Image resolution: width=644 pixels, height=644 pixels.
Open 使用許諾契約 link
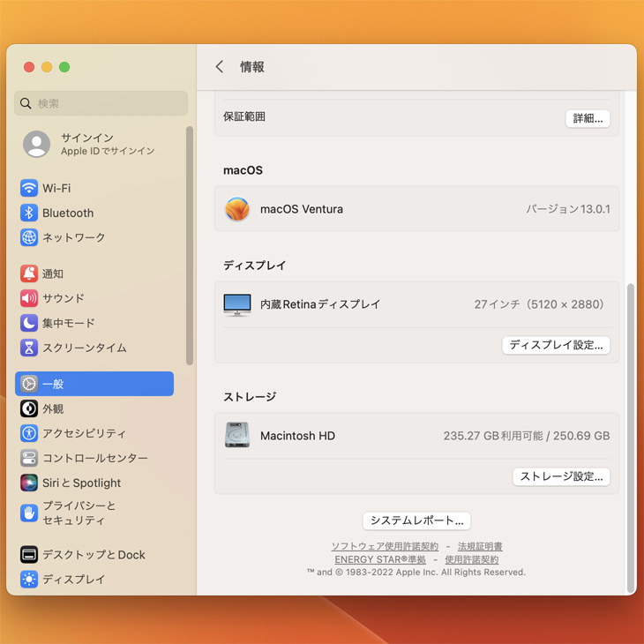tap(471, 559)
